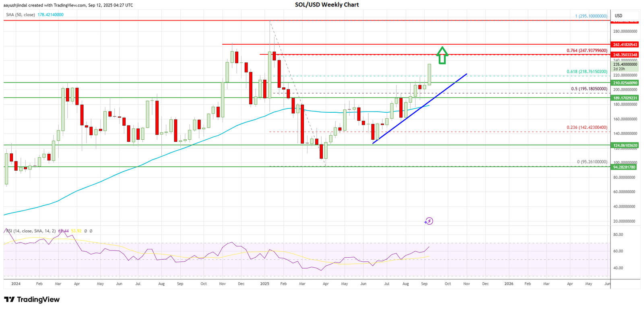Click the 2025 marker on time axis
This screenshot has height=310, width=644.
click(264, 284)
